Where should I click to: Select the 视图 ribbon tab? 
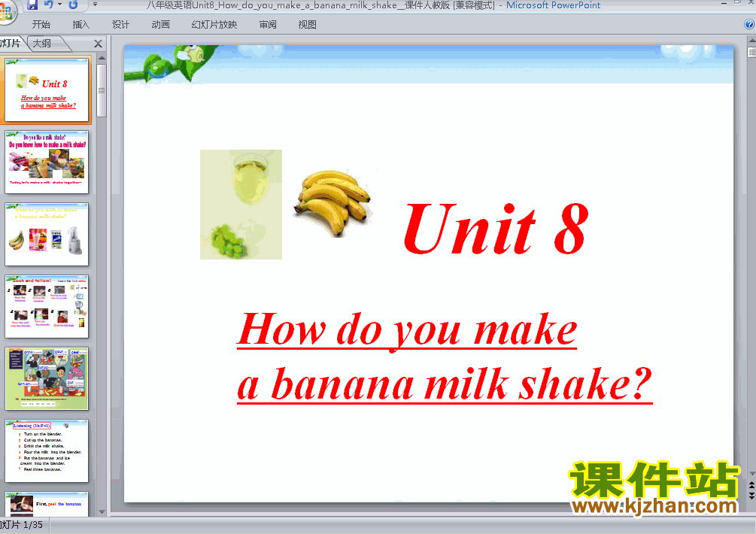coord(307,25)
